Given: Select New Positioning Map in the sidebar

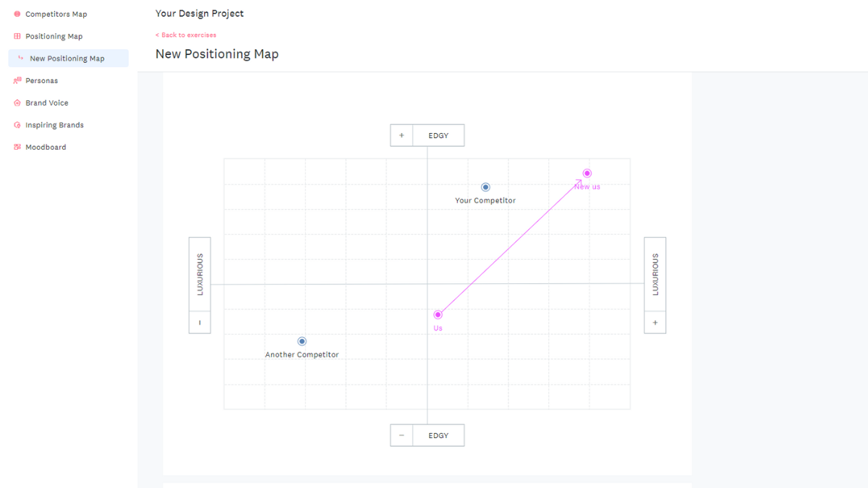Looking at the screenshot, I should tap(67, 59).
